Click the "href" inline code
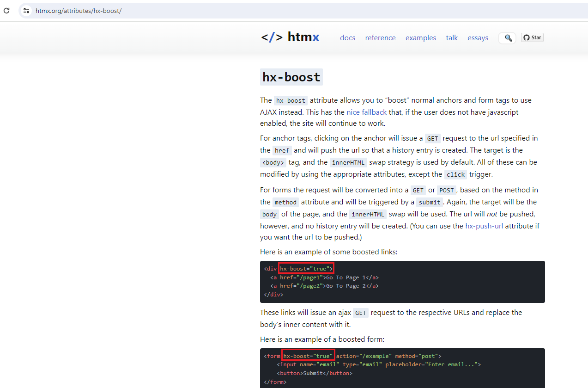This screenshot has height=388, width=588. tap(282, 150)
